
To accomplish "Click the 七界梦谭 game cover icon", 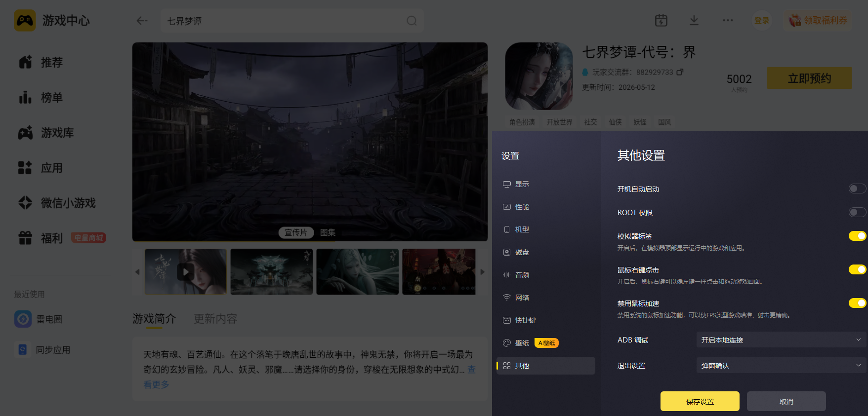I will click(x=539, y=76).
